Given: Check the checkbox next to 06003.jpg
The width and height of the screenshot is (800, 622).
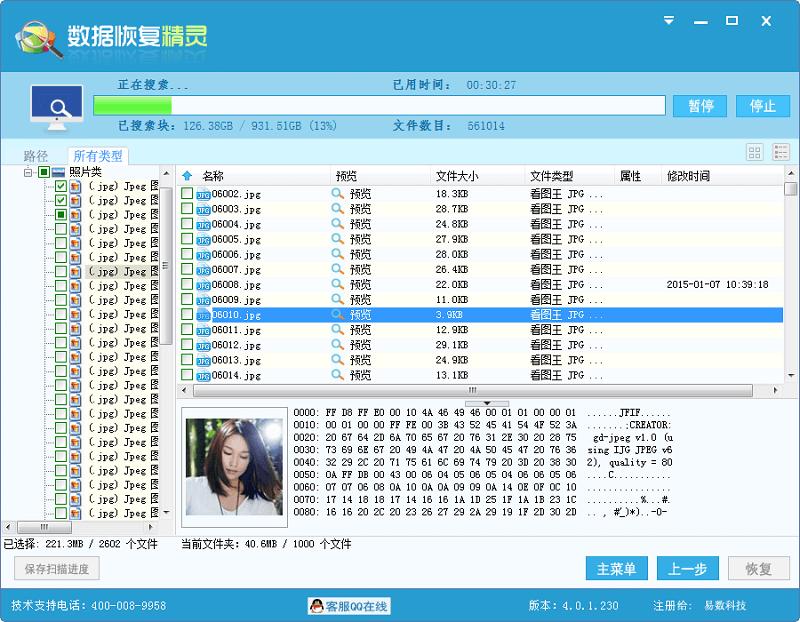Looking at the screenshot, I should pos(186,206).
